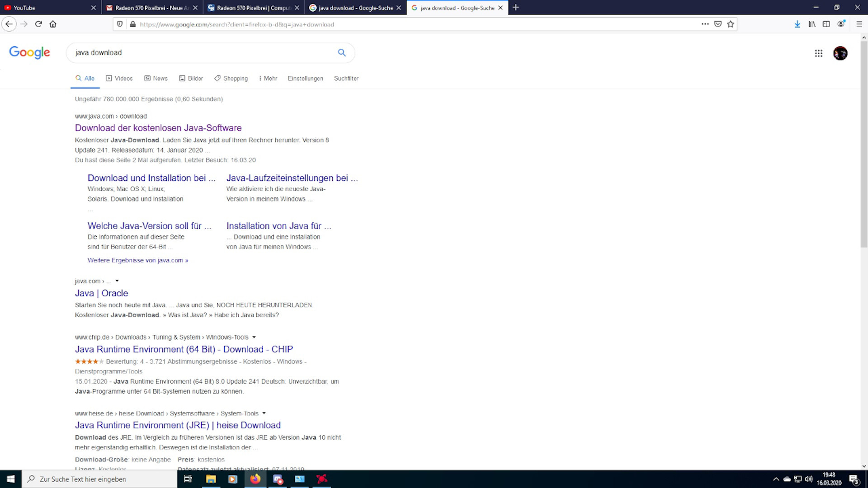Open Download der kostenlosen Java-Software result
The image size is (868, 488).
158,128
